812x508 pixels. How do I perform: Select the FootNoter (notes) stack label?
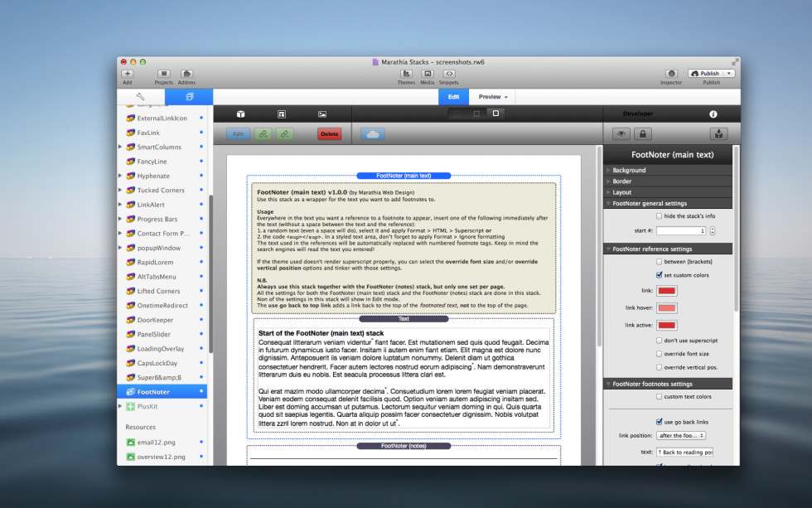pyautogui.click(x=404, y=446)
